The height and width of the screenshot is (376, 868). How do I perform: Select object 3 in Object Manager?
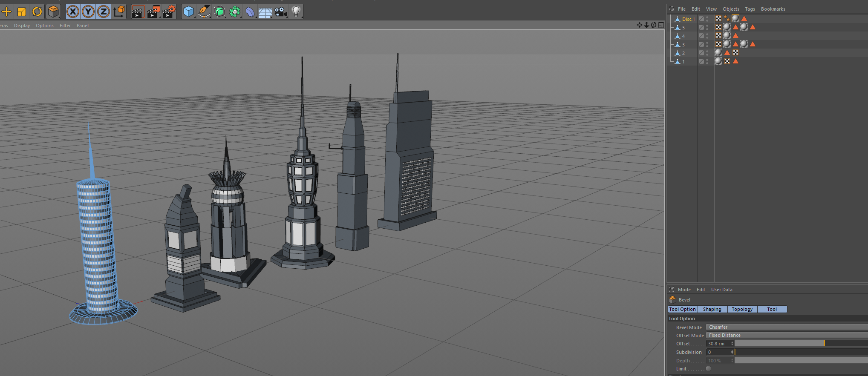[683, 45]
